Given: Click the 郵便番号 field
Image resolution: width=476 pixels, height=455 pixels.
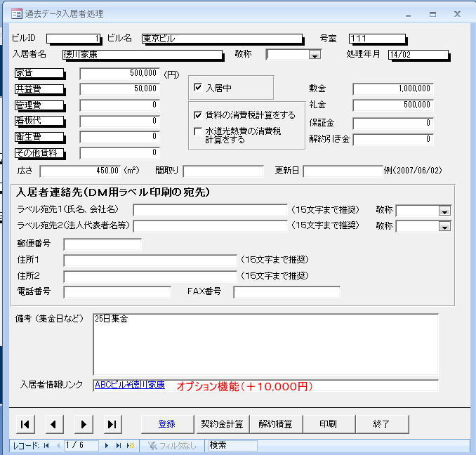Looking at the screenshot, I should tap(103, 244).
